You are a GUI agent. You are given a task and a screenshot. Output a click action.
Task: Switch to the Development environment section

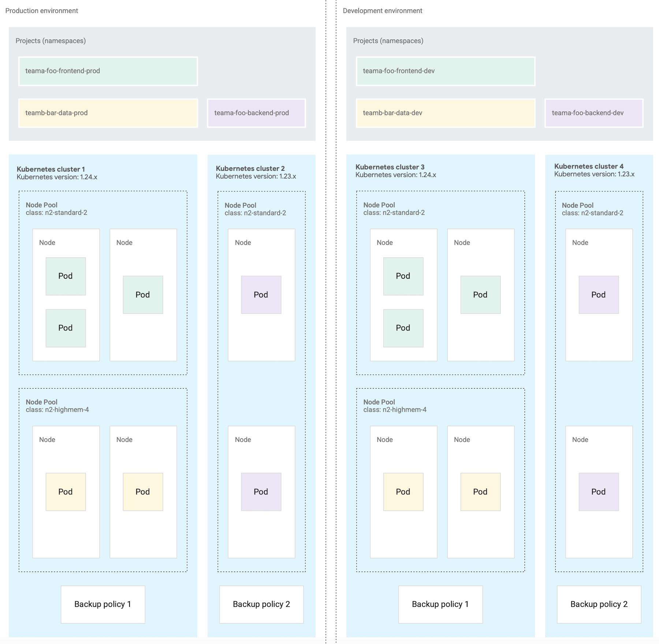382,11
